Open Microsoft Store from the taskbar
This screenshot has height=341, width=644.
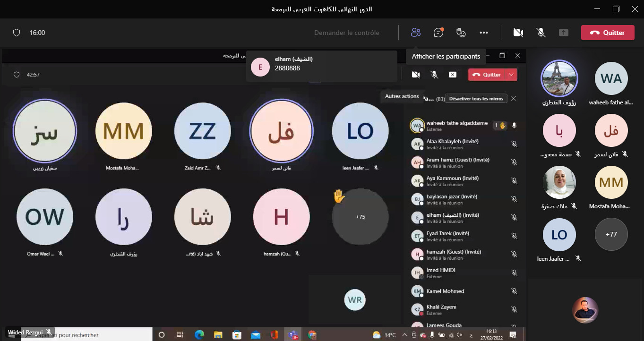point(237,335)
